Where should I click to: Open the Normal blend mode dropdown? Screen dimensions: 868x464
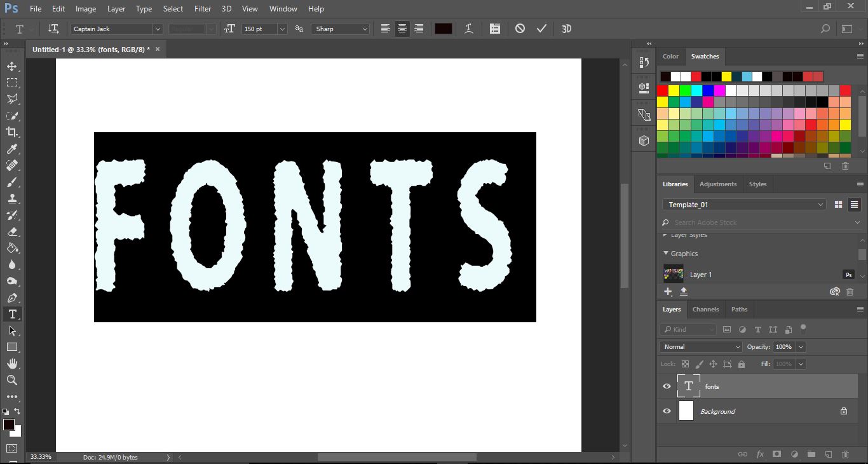(701, 347)
